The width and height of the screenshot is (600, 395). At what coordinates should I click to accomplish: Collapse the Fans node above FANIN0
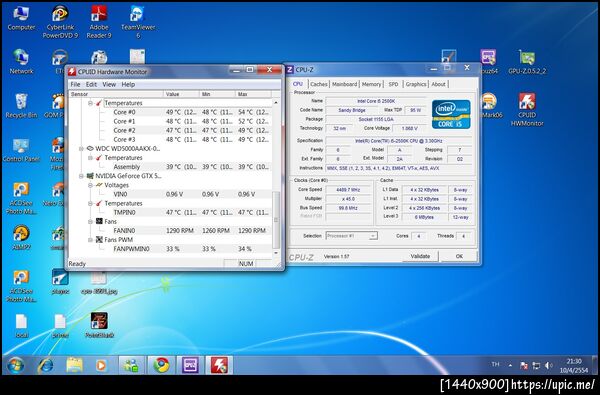[91, 222]
